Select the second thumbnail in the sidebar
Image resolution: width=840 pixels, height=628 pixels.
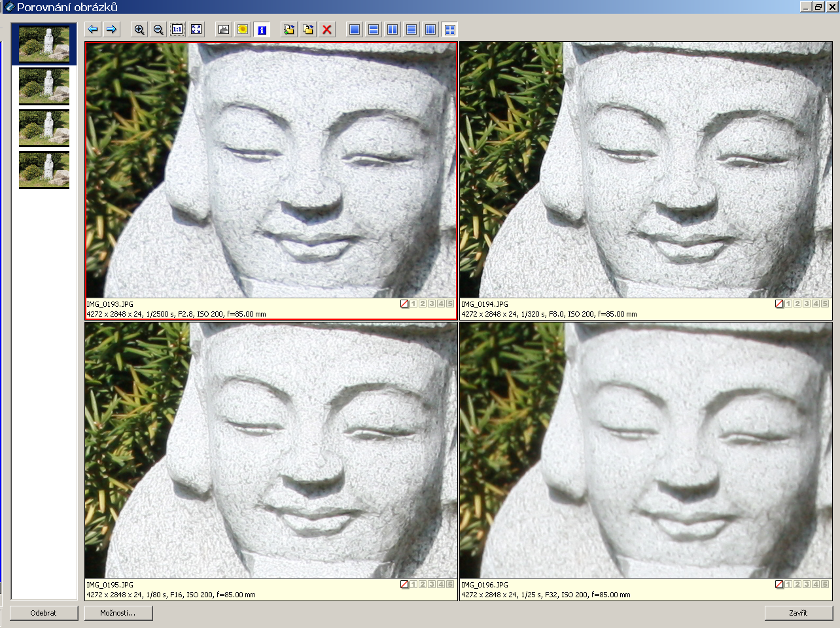point(44,86)
